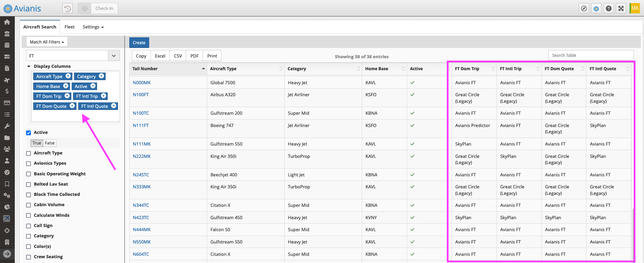Click the Search Table input field

(x=591, y=55)
